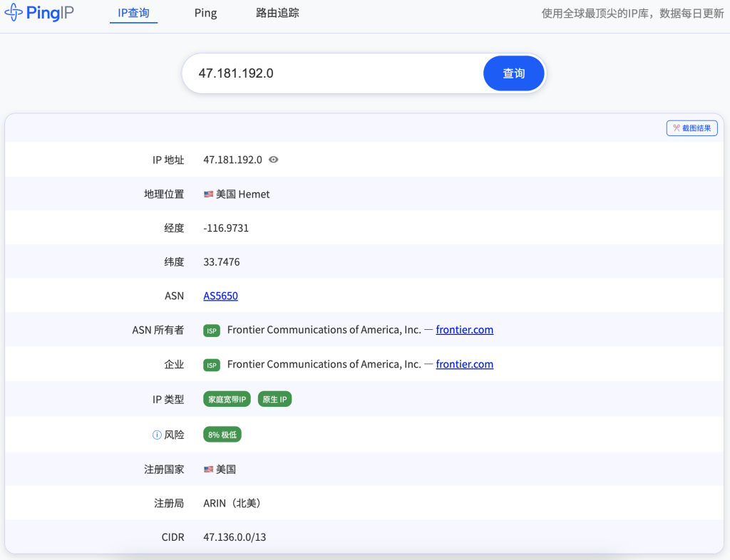
Task: Click the 家庭宽带IP type badge
Action: pos(227,400)
